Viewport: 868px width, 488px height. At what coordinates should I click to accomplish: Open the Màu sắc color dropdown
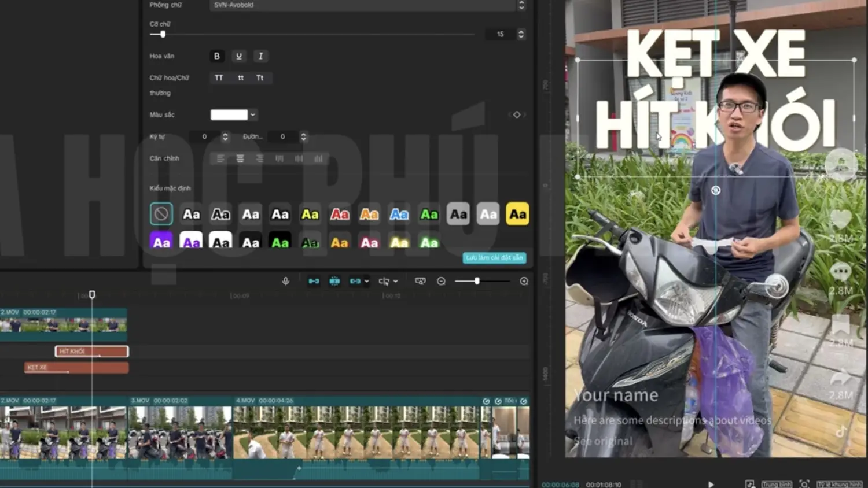pos(253,114)
